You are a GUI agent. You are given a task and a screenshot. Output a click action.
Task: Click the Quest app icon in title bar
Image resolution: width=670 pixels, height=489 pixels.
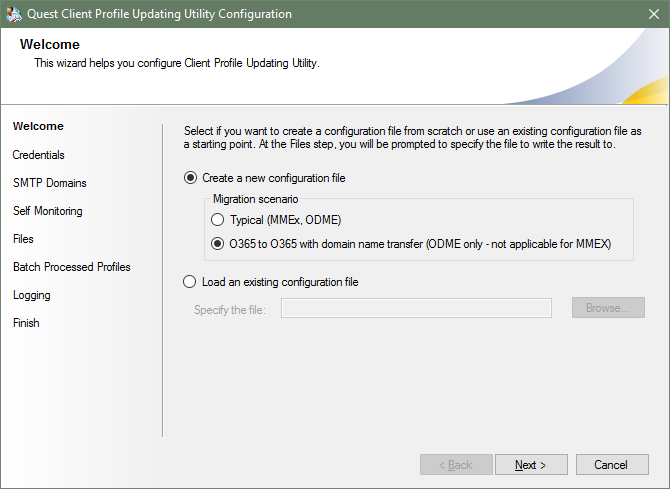coord(14,14)
